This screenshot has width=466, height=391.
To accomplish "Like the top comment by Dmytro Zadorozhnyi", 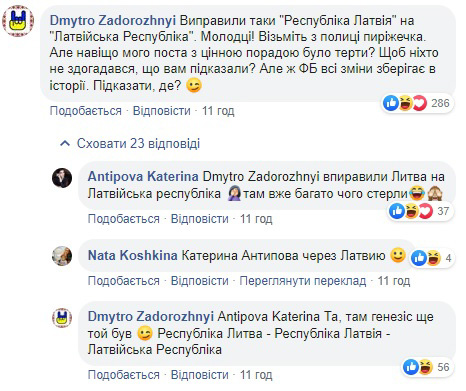I will pyautogui.click(x=86, y=111).
